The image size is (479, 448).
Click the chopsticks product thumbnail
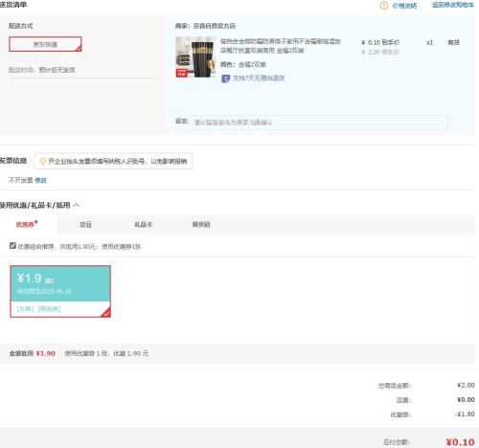click(195, 57)
